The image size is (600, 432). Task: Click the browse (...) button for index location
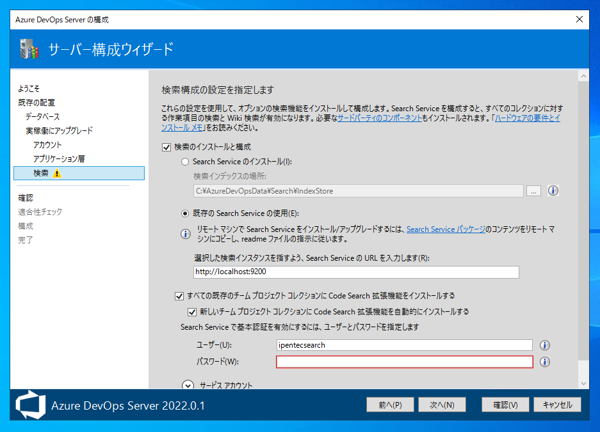point(533,191)
